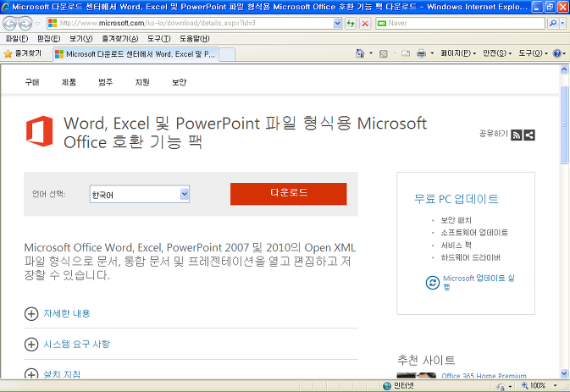Click the Read mail toolbar icon
This screenshot has width=570, height=392.
[406, 54]
